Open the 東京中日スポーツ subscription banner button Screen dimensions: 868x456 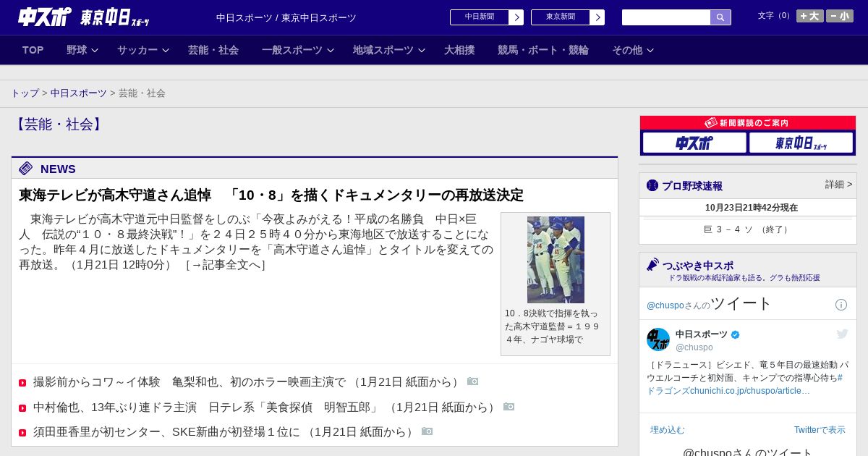coord(801,143)
